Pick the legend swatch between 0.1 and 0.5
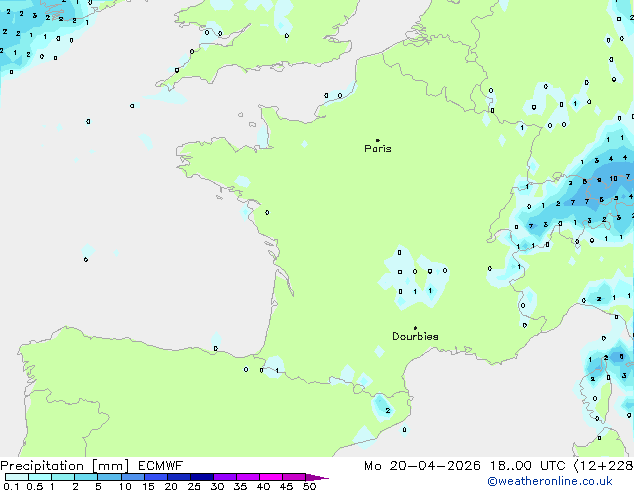Viewport: 634px width, 490px height. (16, 478)
